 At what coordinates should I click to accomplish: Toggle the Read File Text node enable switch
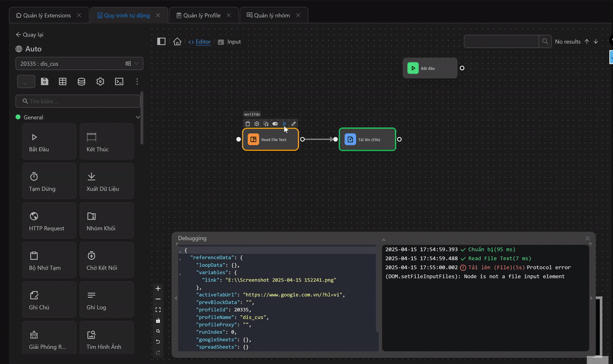pyautogui.click(x=275, y=124)
